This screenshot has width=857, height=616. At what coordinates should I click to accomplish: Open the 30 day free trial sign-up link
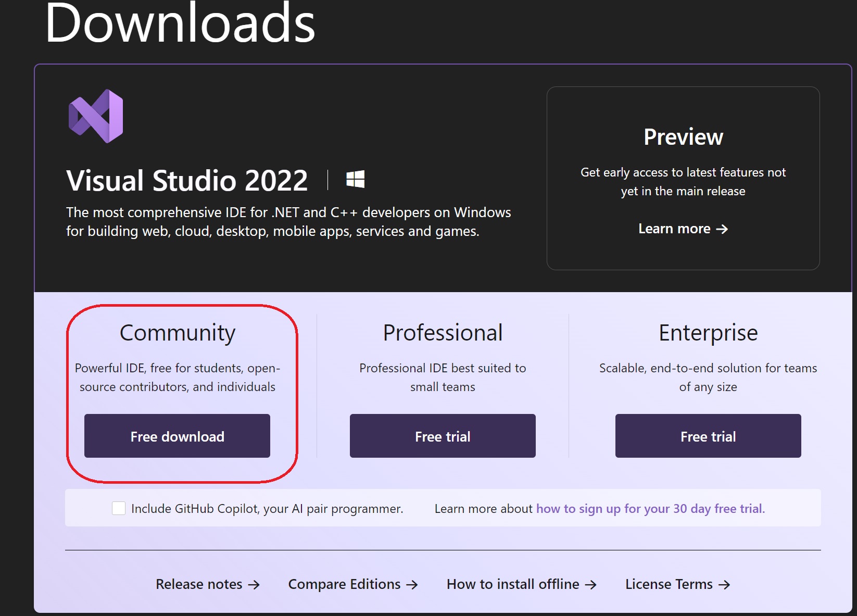pyautogui.click(x=650, y=508)
